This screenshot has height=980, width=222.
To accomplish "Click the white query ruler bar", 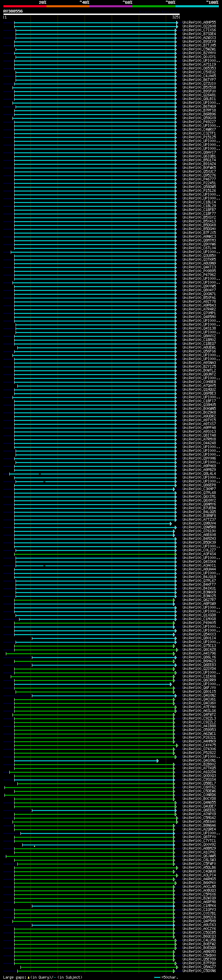I will point(92,15).
